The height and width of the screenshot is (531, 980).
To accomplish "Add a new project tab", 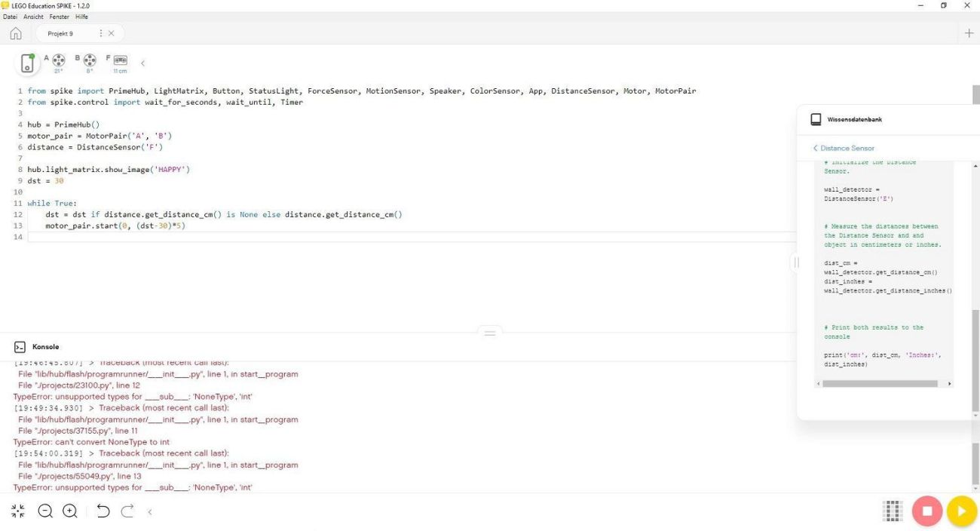I will 969,33.
